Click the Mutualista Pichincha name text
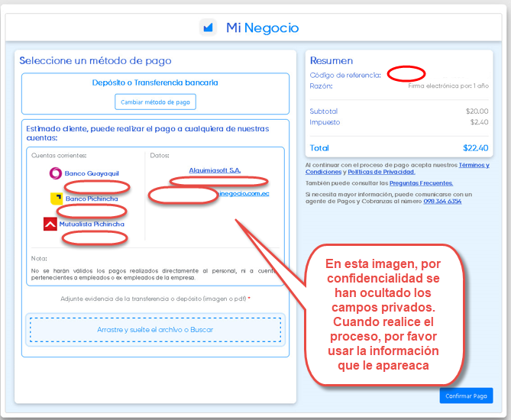The height and width of the screenshot is (420, 511). point(92,224)
